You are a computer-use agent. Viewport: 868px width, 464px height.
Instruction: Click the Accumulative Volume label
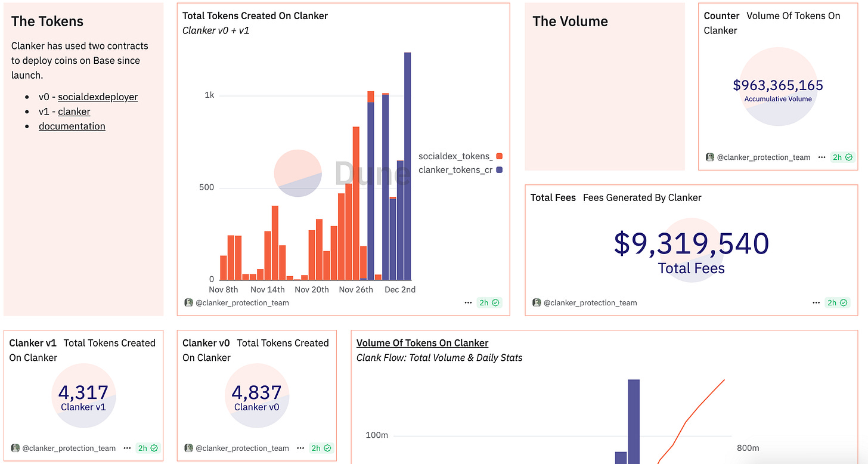point(778,99)
